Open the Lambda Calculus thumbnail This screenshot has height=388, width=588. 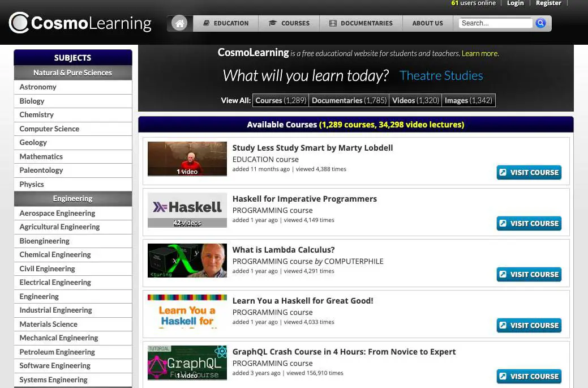click(x=187, y=261)
